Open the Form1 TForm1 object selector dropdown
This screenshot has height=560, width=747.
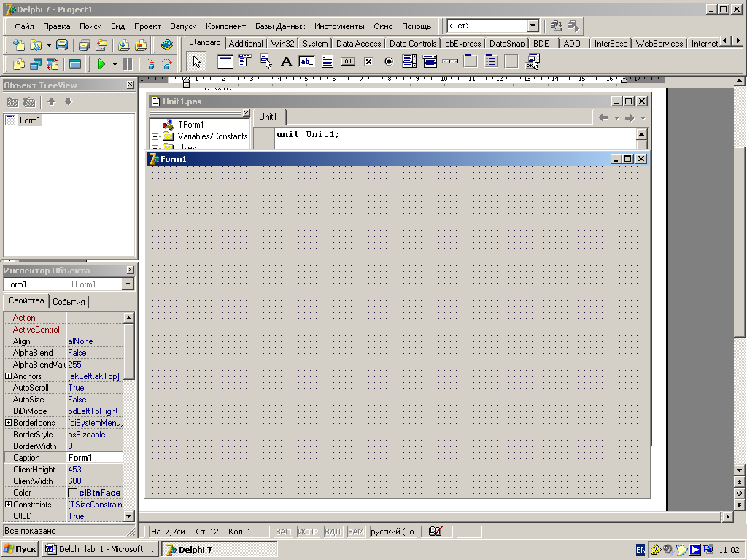[128, 284]
